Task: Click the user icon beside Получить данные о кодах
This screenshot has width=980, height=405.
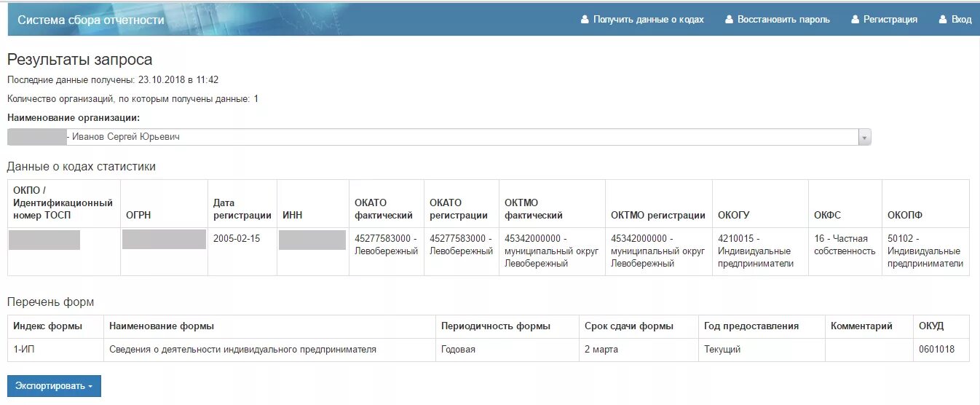Action: coord(585,20)
